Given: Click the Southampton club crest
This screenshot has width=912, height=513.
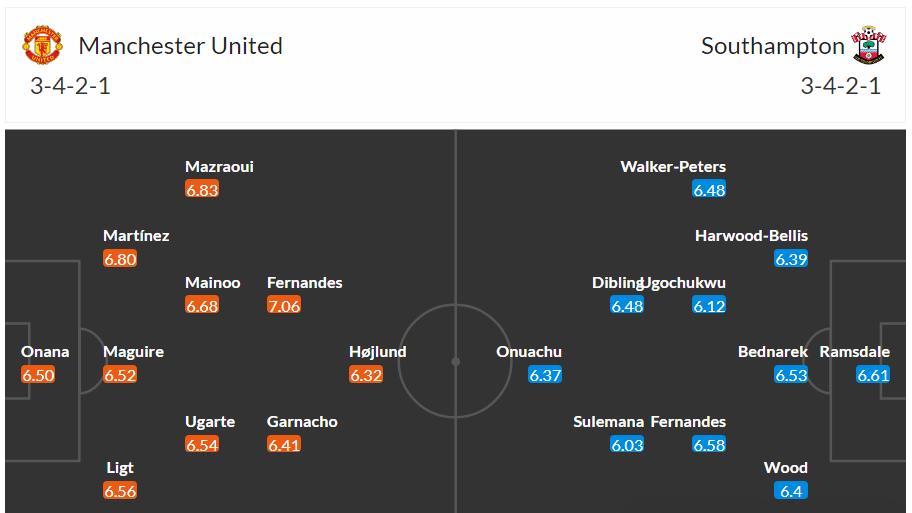Looking at the screenshot, I should (868, 45).
